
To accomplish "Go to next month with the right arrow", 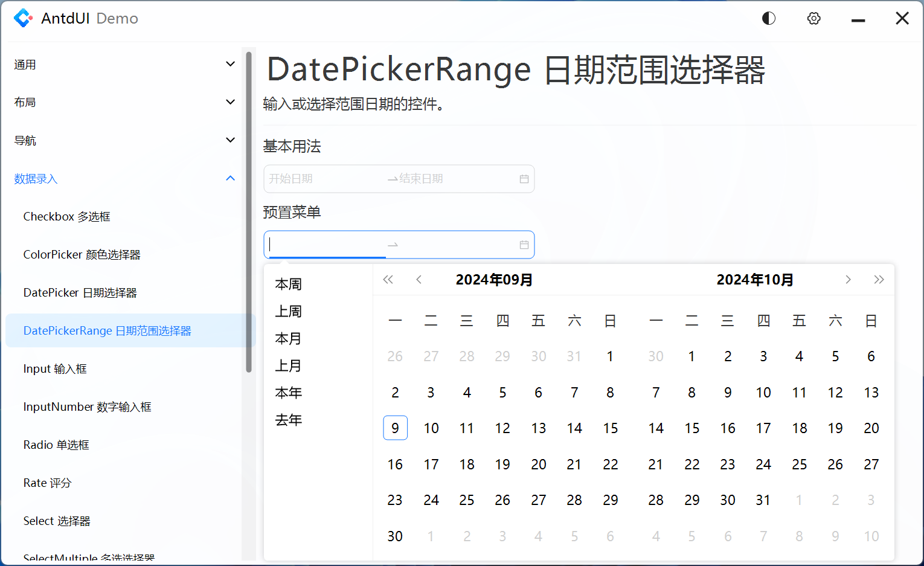I will click(849, 279).
